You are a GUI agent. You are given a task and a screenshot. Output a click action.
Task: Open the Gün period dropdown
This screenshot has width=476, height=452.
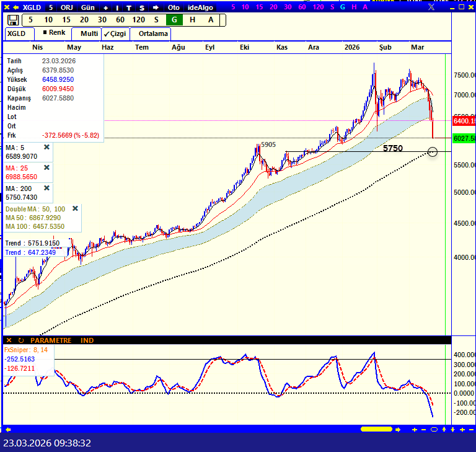point(88,7)
